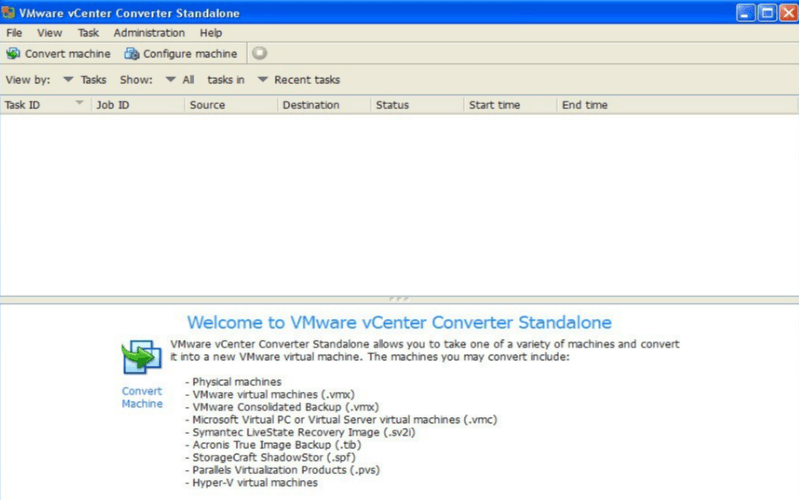This screenshot has height=500, width=800.
Task: Open the Task menu
Action: coord(88,33)
